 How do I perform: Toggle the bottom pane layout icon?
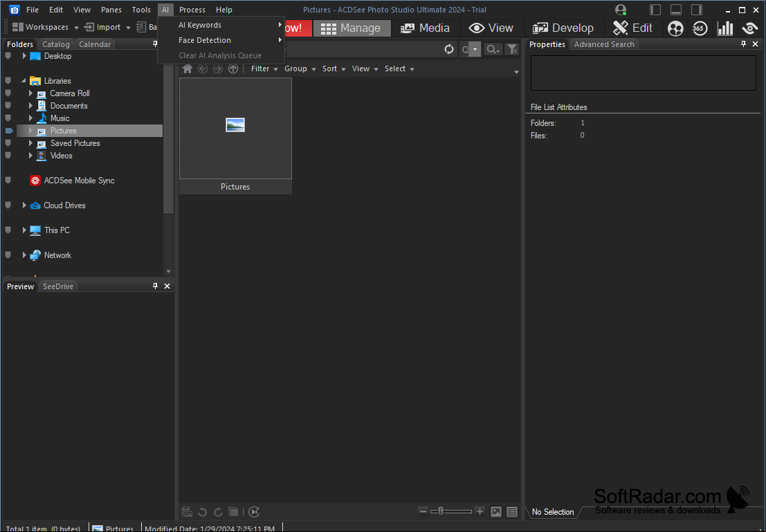click(x=676, y=10)
